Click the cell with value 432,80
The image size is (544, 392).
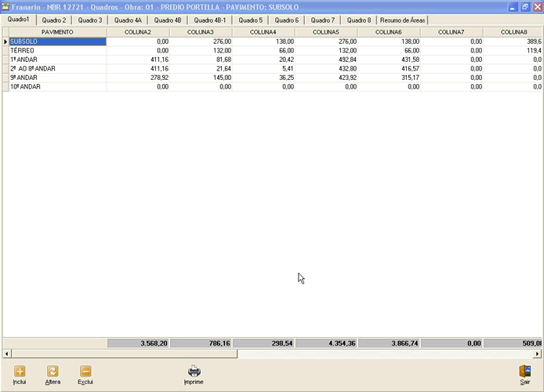[x=326, y=69]
